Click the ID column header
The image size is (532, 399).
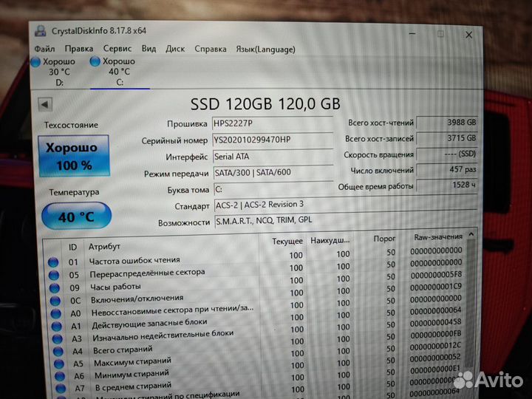(x=73, y=247)
